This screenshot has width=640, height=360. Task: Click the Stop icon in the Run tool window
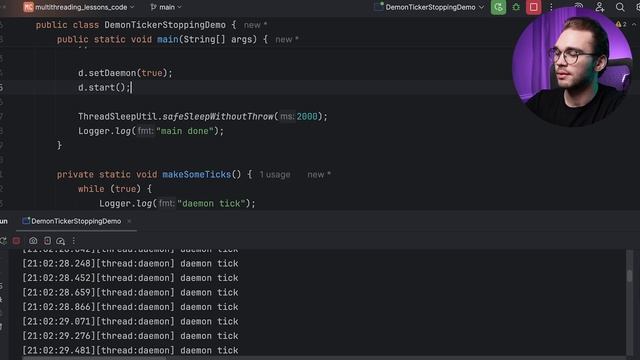(16, 241)
